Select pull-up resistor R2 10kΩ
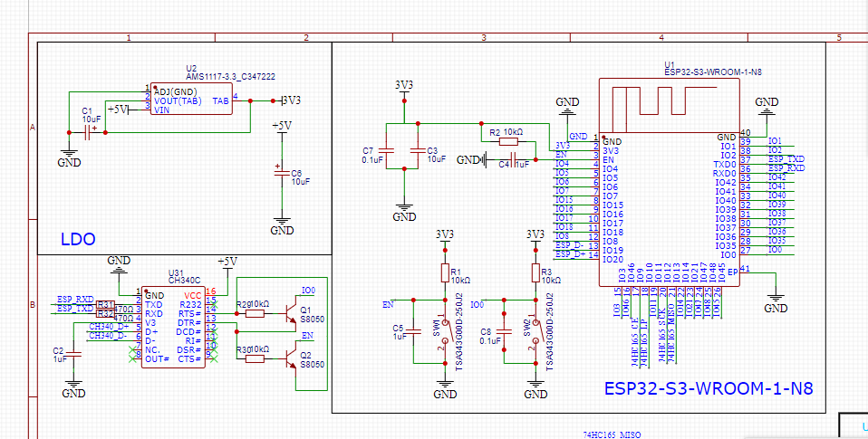 pyautogui.click(x=509, y=141)
